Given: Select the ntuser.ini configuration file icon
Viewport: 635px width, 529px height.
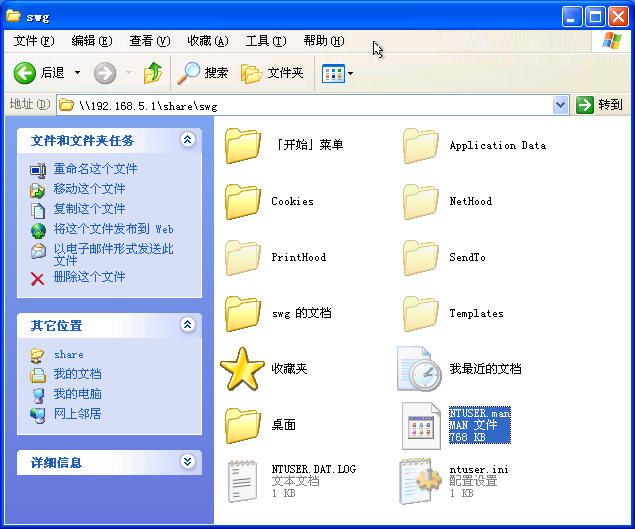Looking at the screenshot, I should tap(420, 481).
